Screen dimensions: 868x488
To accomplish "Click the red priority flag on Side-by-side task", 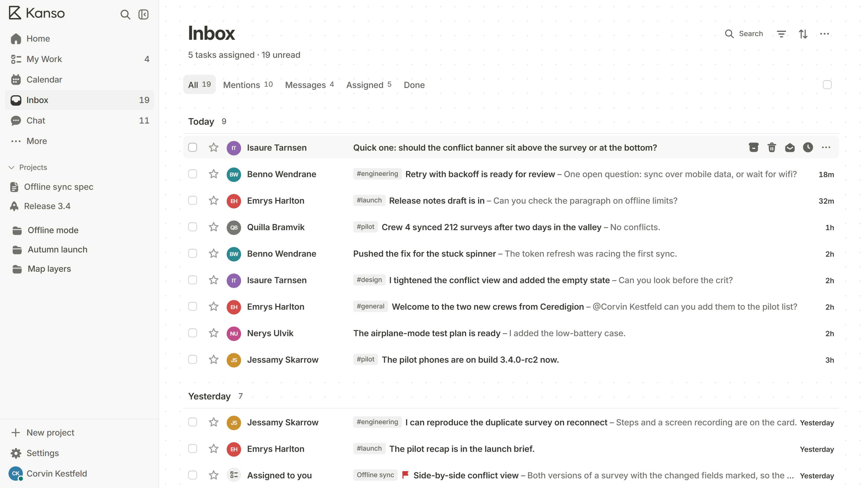I will pyautogui.click(x=405, y=475).
